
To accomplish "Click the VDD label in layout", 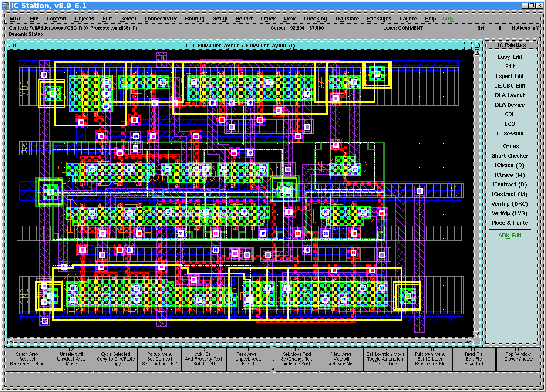I will (x=24, y=89).
